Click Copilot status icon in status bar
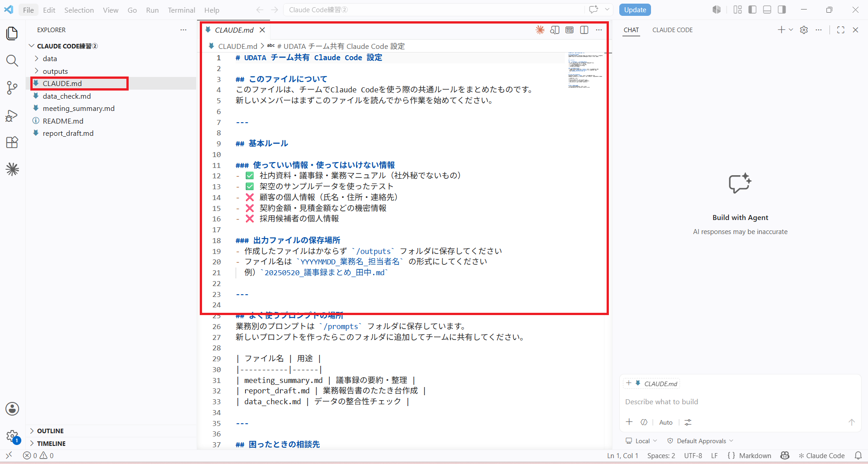Screen dimensions: 868x464 (x=785, y=455)
